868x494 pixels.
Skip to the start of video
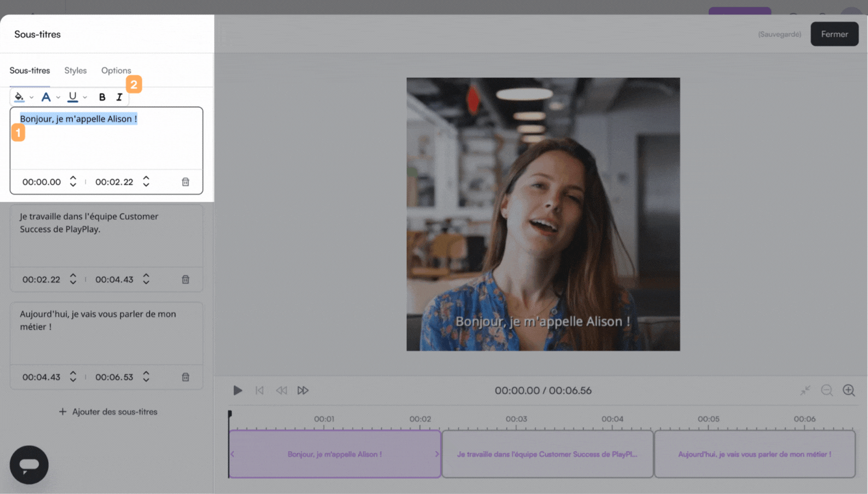[260, 390]
